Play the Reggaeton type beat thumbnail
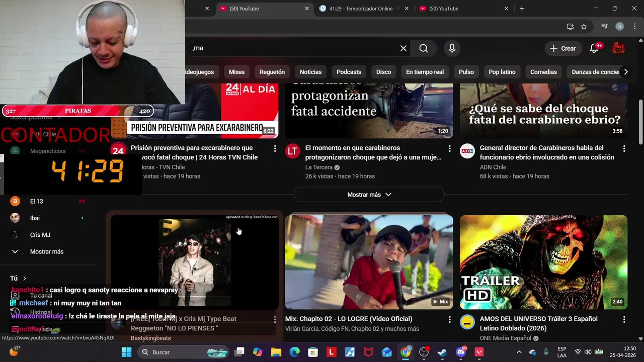Viewport: 644px width, 362px height. (194, 262)
